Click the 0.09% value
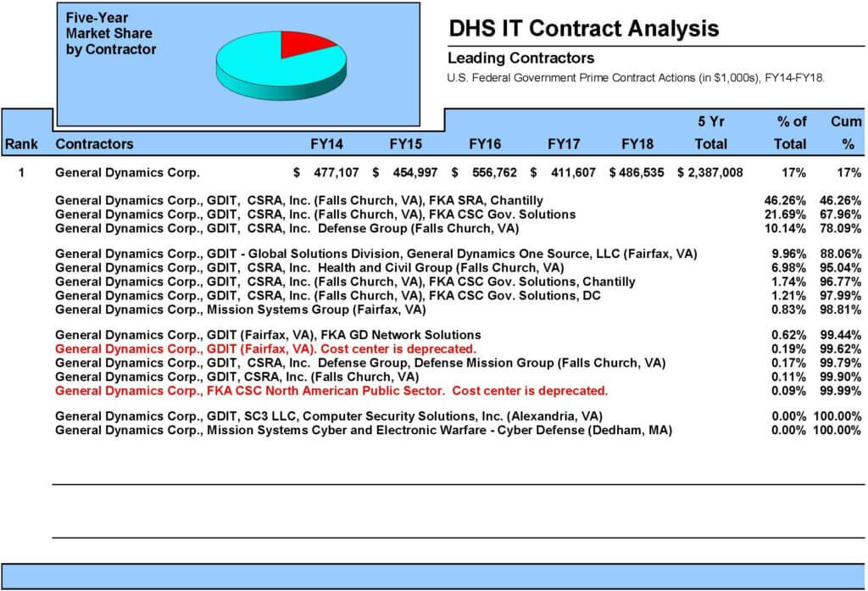 coord(789,391)
